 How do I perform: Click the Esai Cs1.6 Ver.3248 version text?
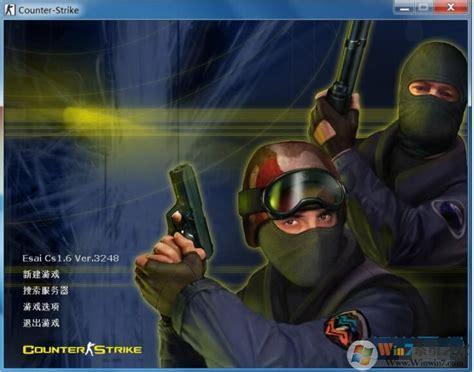click(x=71, y=258)
